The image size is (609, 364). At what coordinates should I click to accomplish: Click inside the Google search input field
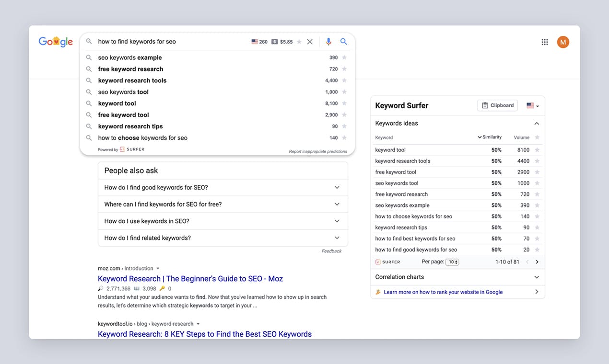173,42
